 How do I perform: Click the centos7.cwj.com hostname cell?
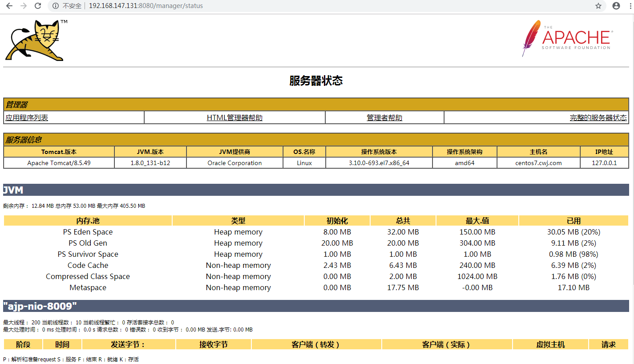[x=538, y=163]
